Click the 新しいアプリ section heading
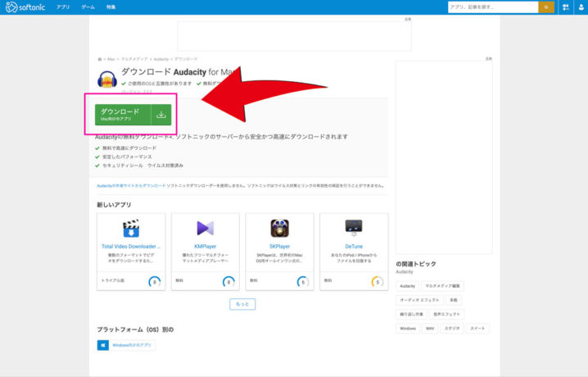This screenshot has height=377, width=588. click(x=114, y=205)
